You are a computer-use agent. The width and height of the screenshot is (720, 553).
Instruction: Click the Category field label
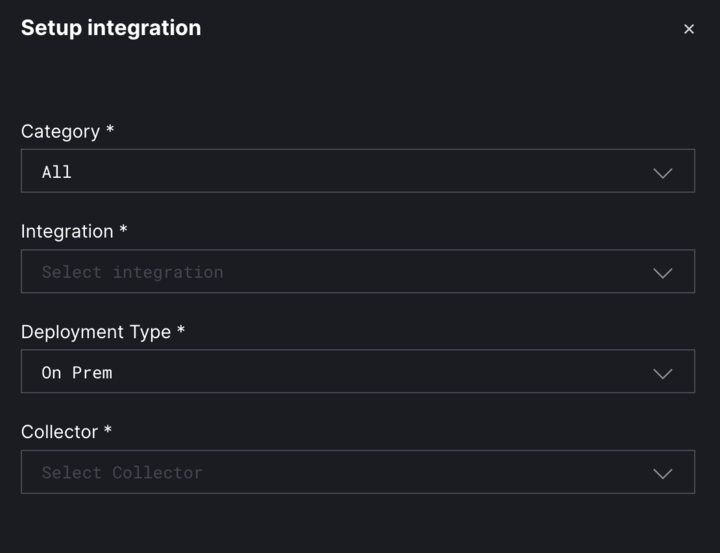(60, 131)
